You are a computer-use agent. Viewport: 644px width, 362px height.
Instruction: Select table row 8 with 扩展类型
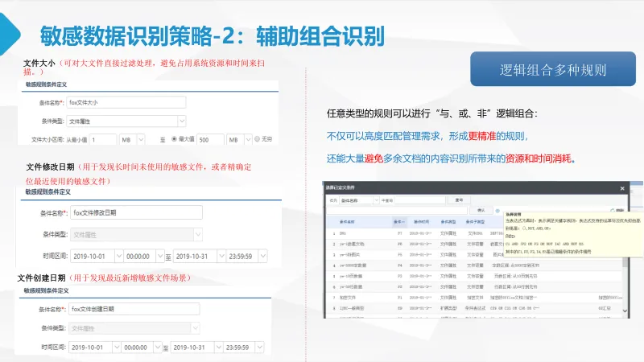click(x=474, y=308)
